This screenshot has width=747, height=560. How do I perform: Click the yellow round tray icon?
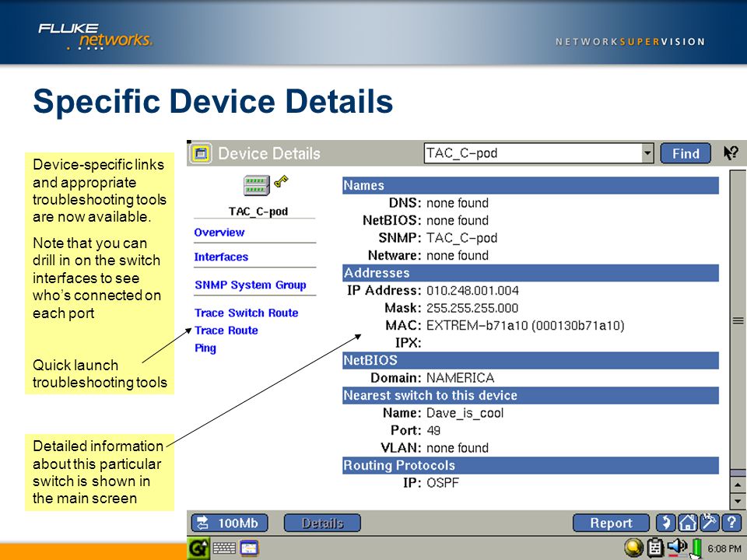(x=633, y=548)
